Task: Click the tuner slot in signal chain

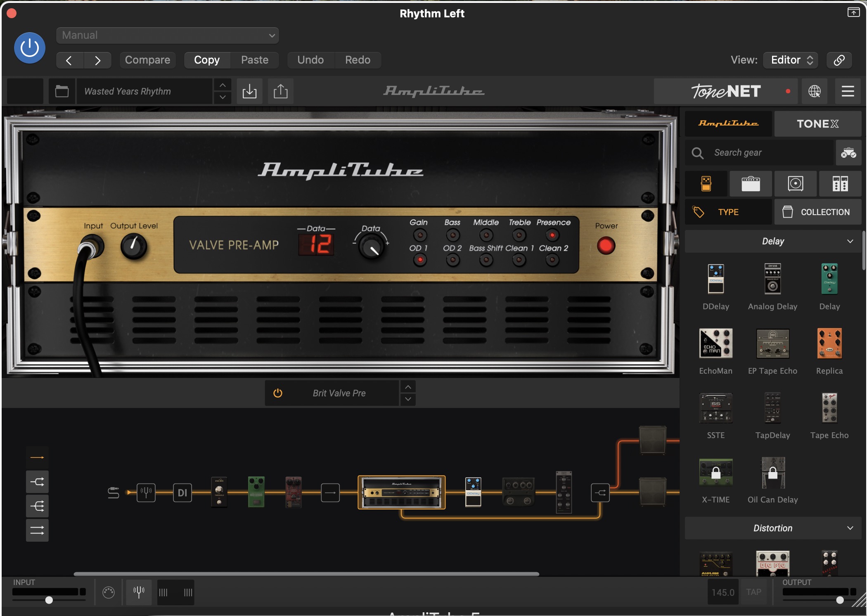Action: pyautogui.click(x=146, y=493)
